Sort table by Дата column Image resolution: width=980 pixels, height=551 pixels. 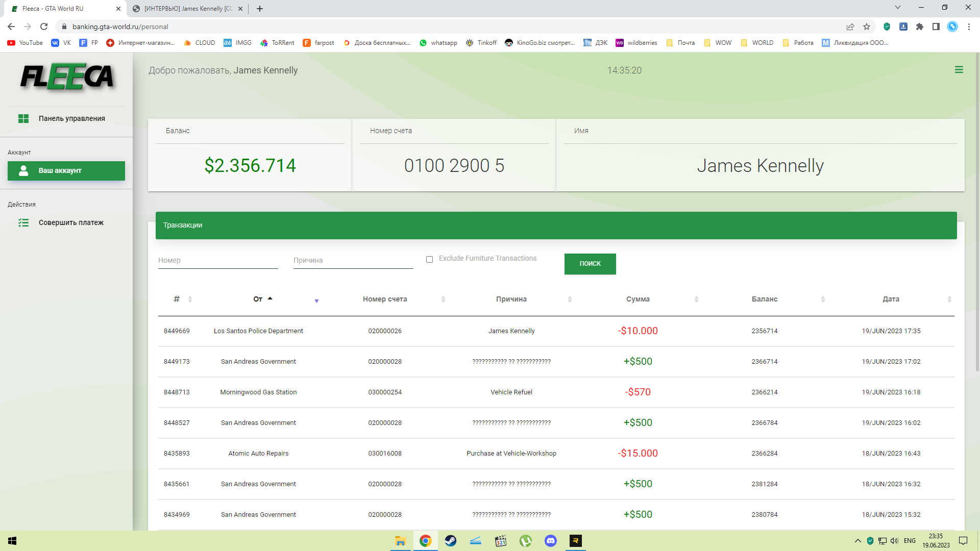point(891,299)
